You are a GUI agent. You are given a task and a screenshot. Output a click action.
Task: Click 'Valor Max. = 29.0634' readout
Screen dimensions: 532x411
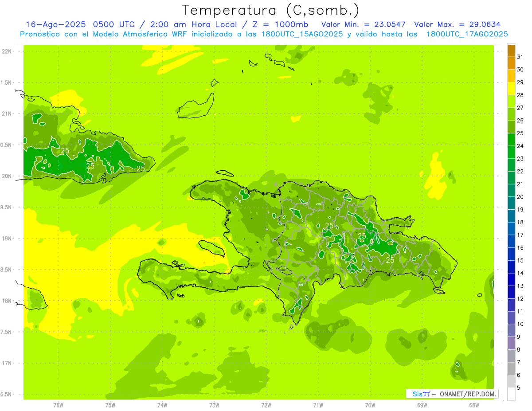coord(458,24)
